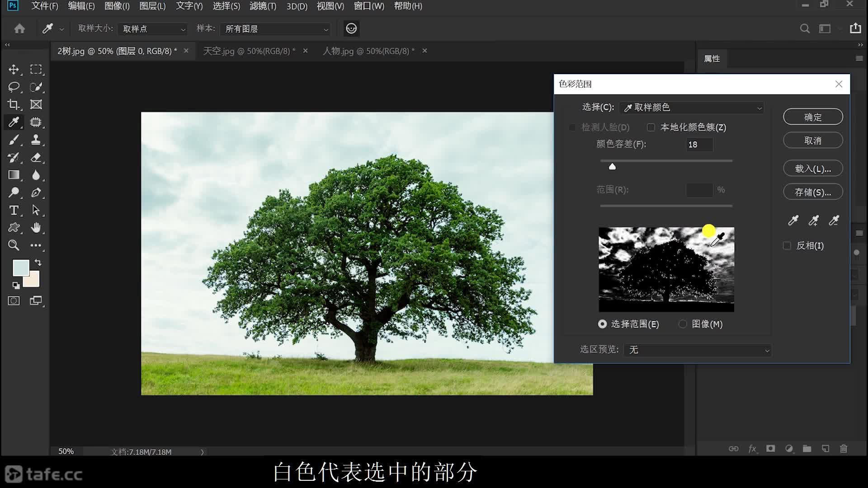Click the search magnifier icon top right
The image size is (868, 488).
805,29
